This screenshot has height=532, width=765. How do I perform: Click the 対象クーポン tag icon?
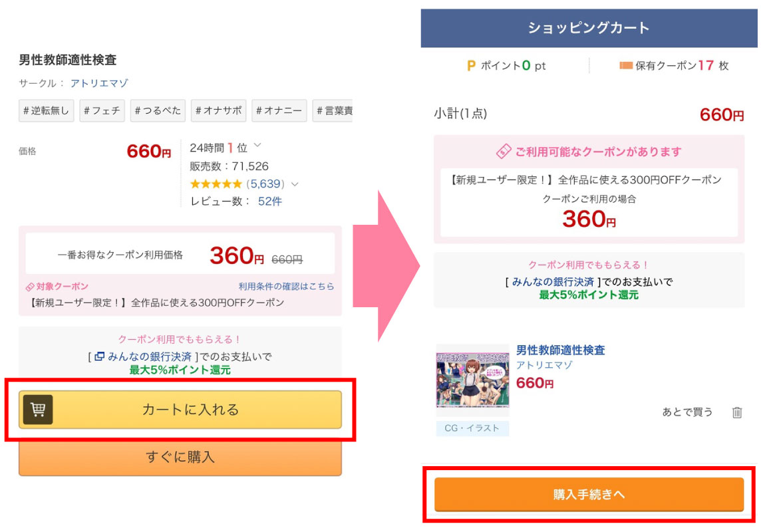(30, 287)
